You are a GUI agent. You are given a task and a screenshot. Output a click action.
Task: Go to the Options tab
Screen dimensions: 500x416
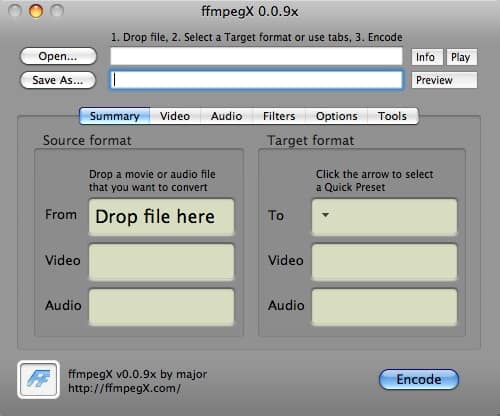pos(337,116)
